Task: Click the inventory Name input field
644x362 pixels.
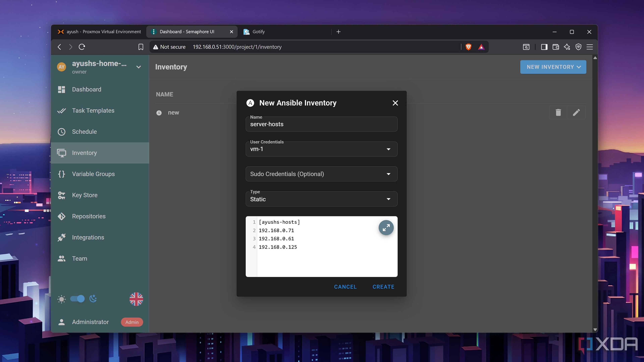Action: pyautogui.click(x=321, y=124)
